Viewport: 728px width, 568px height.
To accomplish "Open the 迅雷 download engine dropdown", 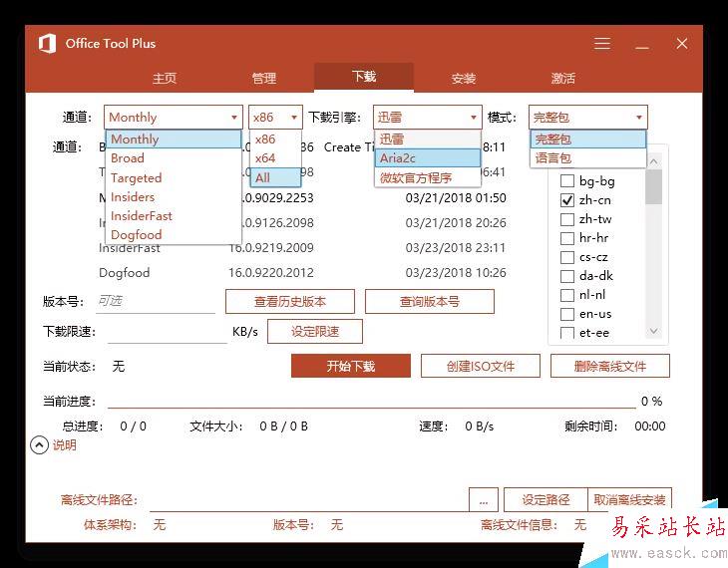I will [x=427, y=117].
